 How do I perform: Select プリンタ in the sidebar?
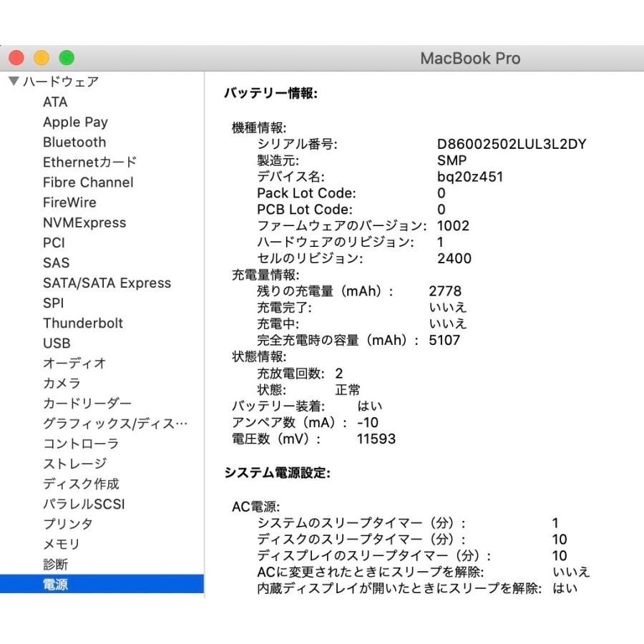(68, 524)
